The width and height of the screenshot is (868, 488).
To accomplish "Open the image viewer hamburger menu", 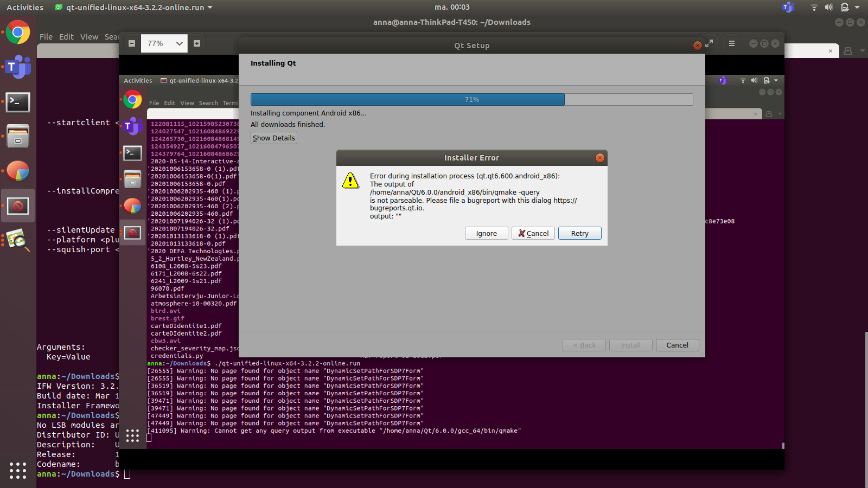I will (x=732, y=43).
